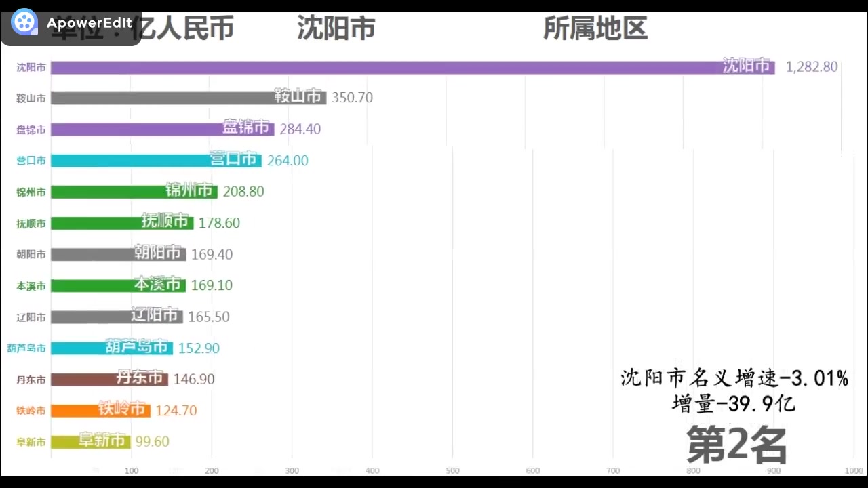The image size is (868, 488).
Task: Select the green 本溪市 bar
Action: [119, 285]
